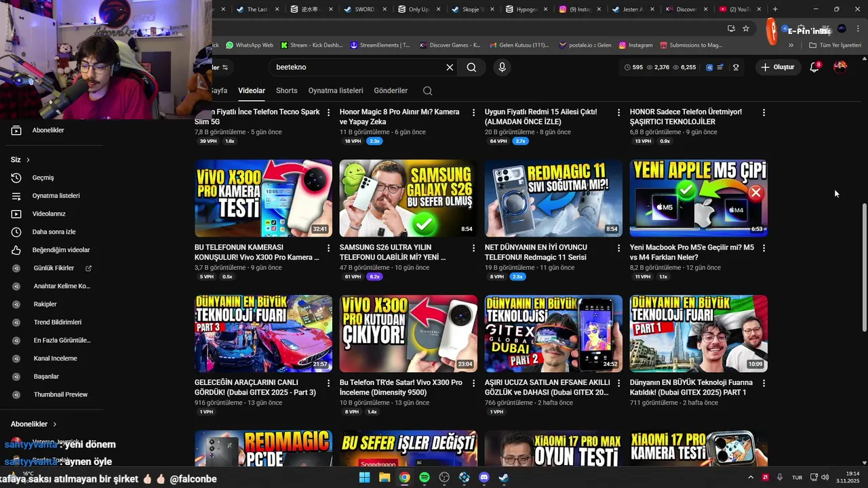Open three-dot menu for Vivo X300 Pro Kamera video
Image resolution: width=868 pixels, height=488 pixels.
(328, 248)
